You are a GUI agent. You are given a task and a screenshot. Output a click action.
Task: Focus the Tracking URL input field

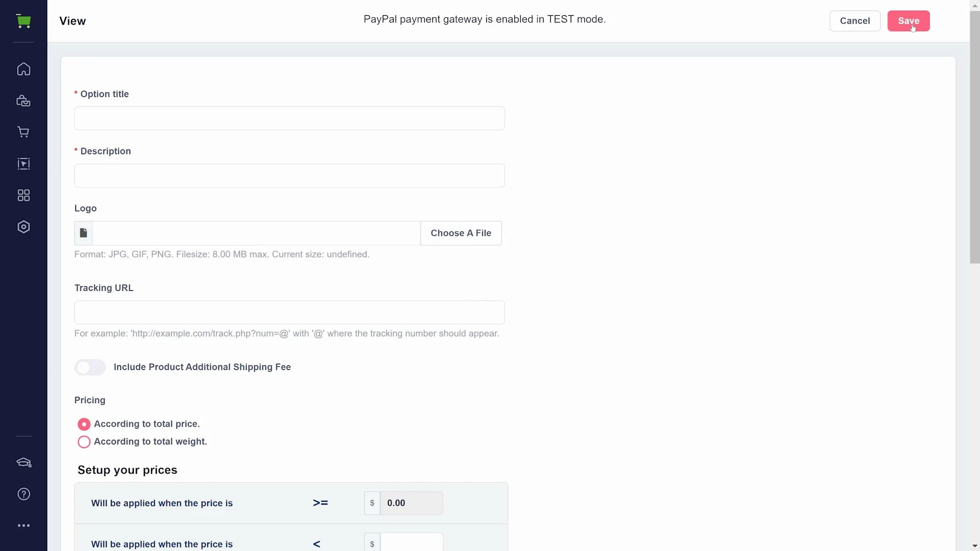pyautogui.click(x=289, y=312)
